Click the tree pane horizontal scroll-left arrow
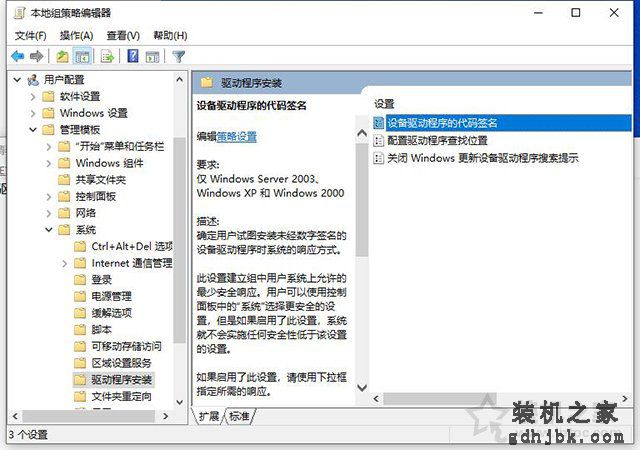Screen dimensions: 640x450 click(x=15, y=416)
